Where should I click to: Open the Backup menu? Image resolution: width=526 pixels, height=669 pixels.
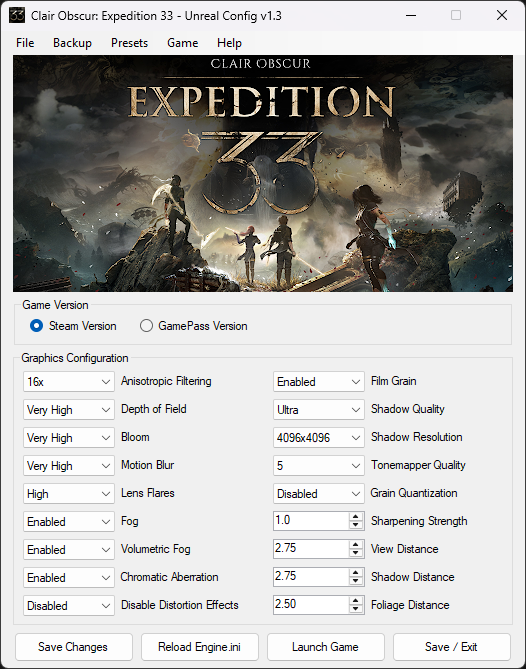point(72,43)
